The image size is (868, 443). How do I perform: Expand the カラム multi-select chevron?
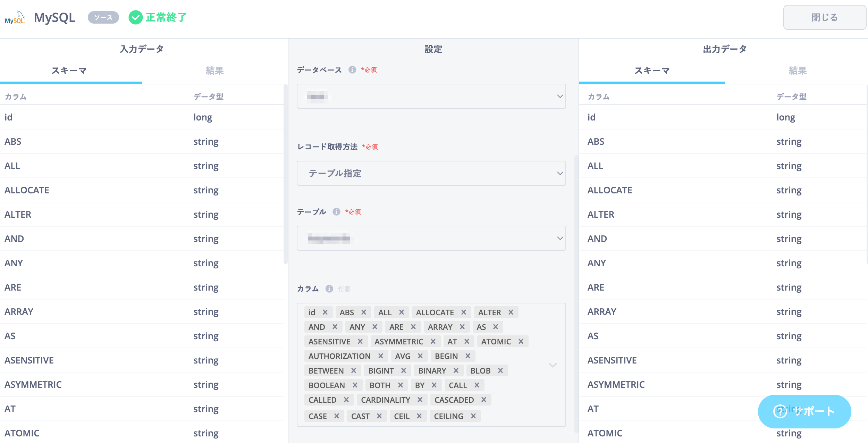(x=553, y=365)
